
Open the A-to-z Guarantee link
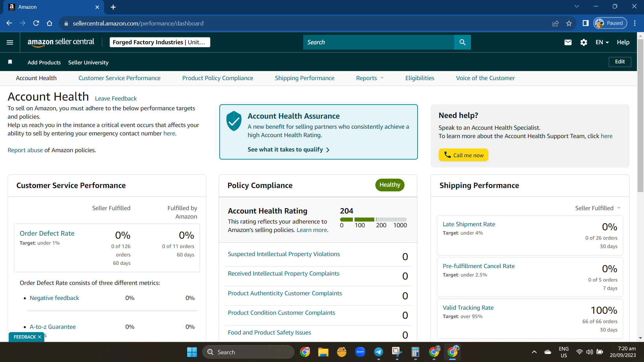click(x=53, y=327)
